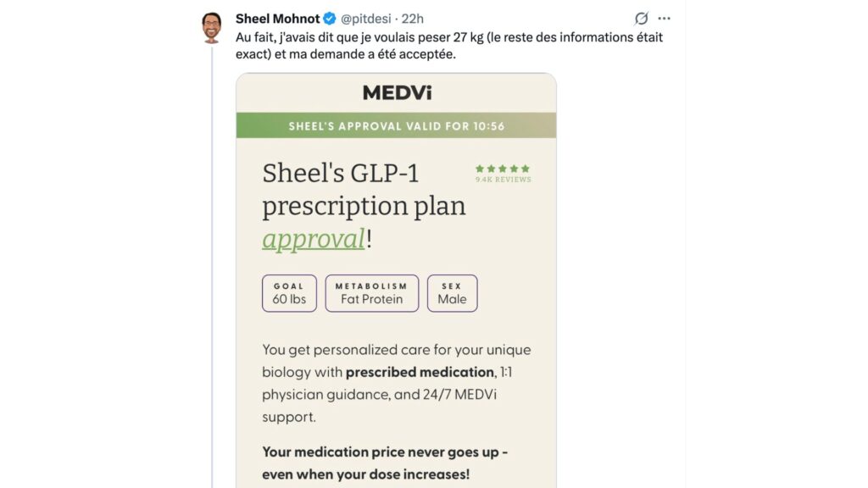
Task: Click the green approval validity banner
Action: [x=396, y=126]
